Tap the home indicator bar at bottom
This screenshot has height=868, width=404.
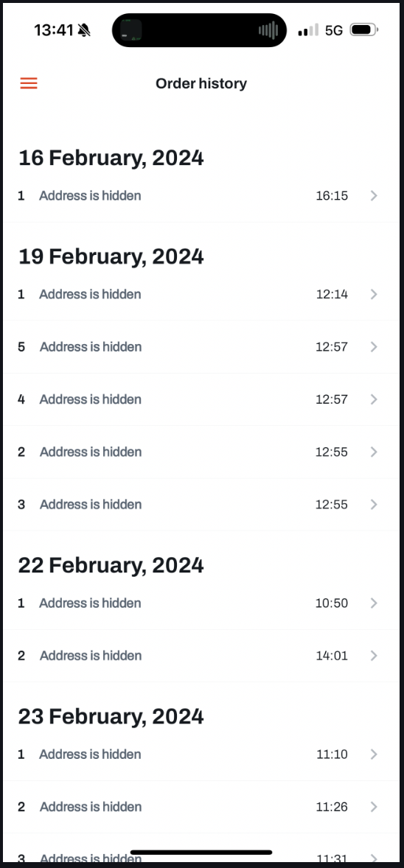201,853
